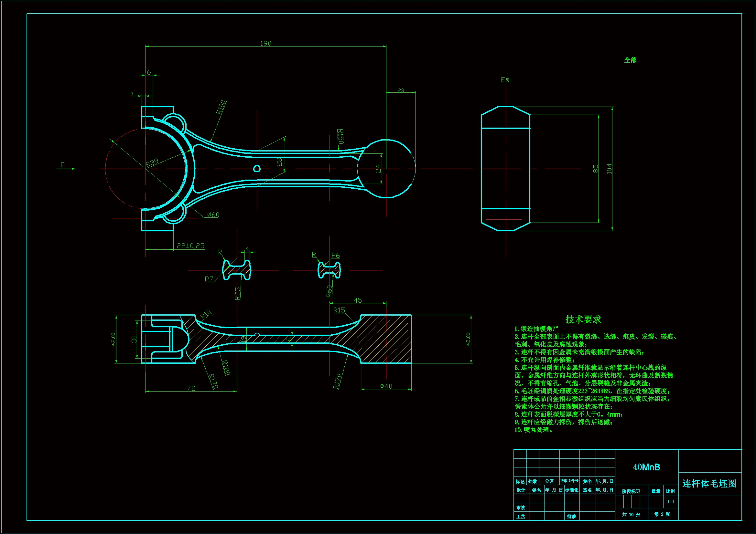This screenshot has width=756, height=534.
Task: Click the 85 dimension in side view
Action: pyautogui.click(x=595, y=169)
